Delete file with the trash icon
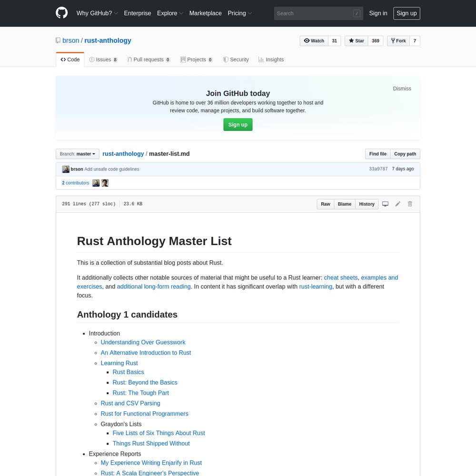 coord(410,204)
